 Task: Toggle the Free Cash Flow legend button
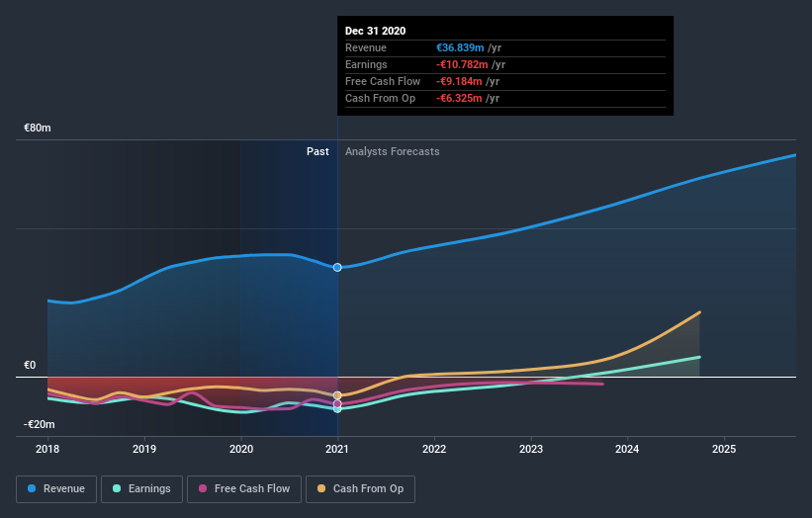244,489
